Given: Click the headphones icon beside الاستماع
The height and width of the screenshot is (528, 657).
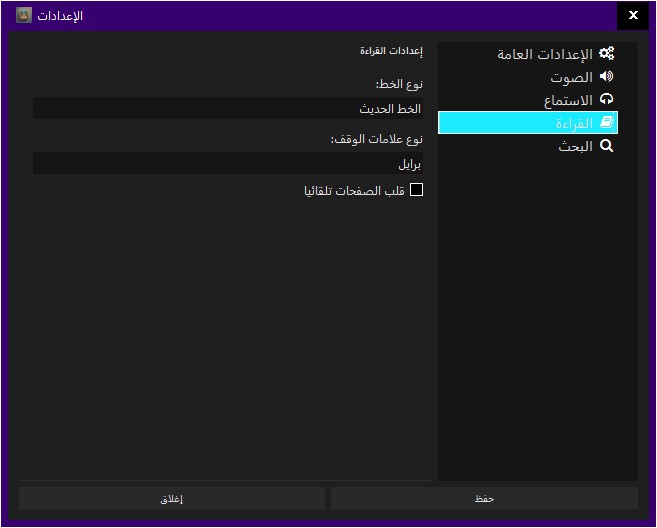Looking at the screenshot, I should [x=606, y=99].
